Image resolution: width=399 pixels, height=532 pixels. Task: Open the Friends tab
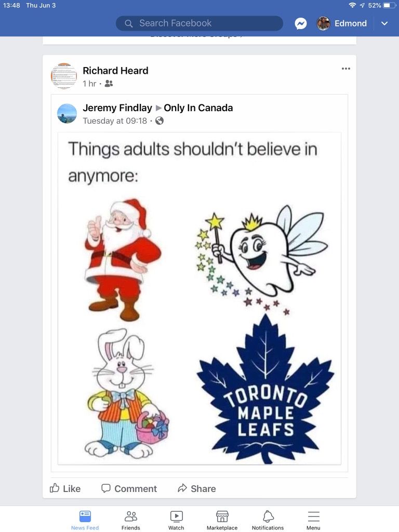131,520
